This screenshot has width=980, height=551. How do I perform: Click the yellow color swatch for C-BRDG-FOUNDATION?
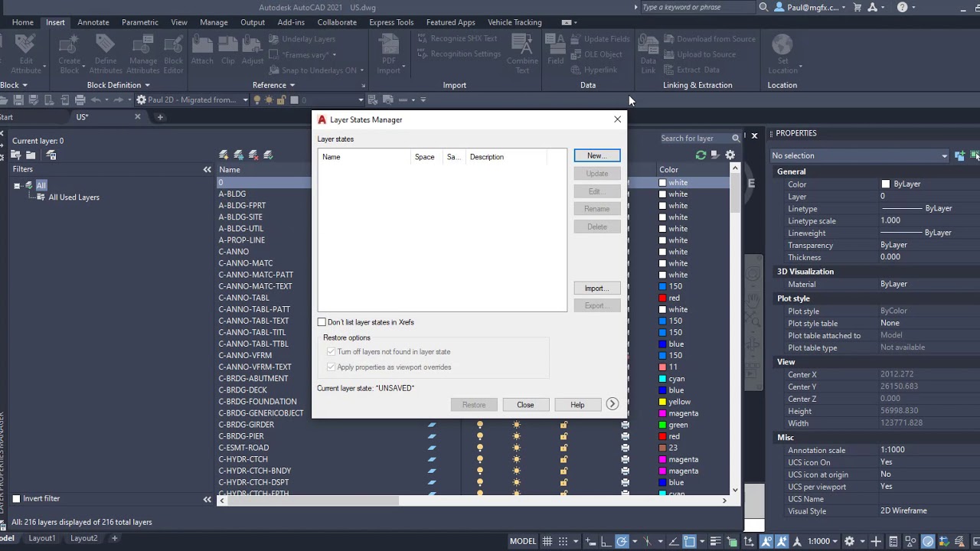click(x=662, y=402)
